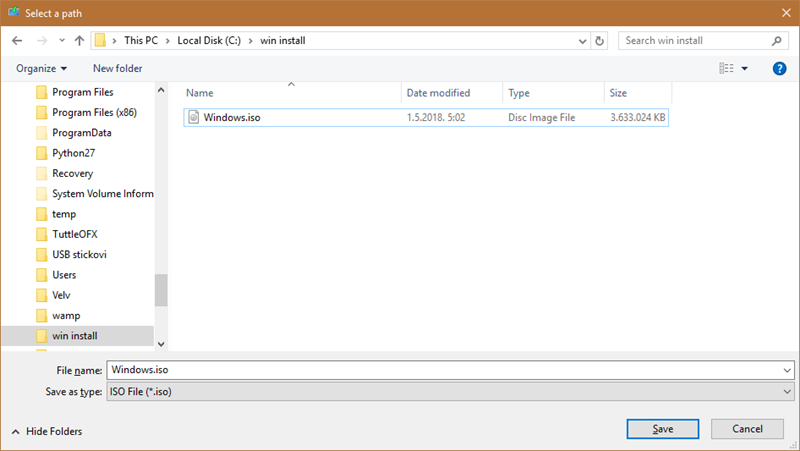
Task: Click the folder tree vertical scrollbar
Action: coord(160,290)
